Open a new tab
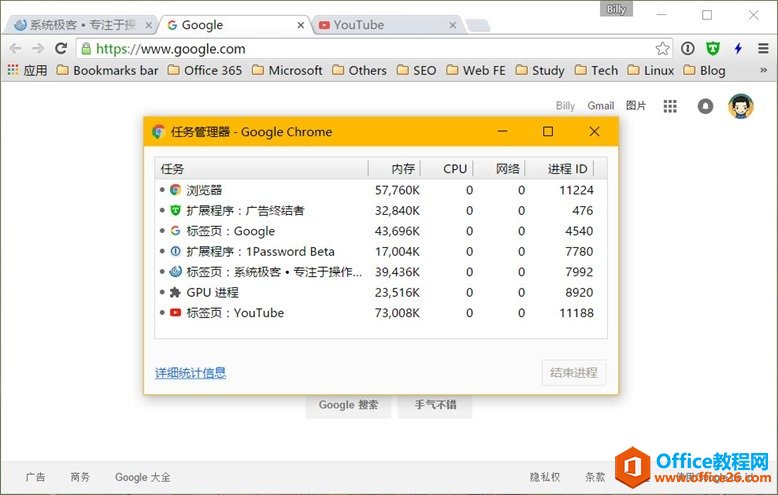Viewport: 778px width, 495px height. point(478,25)
